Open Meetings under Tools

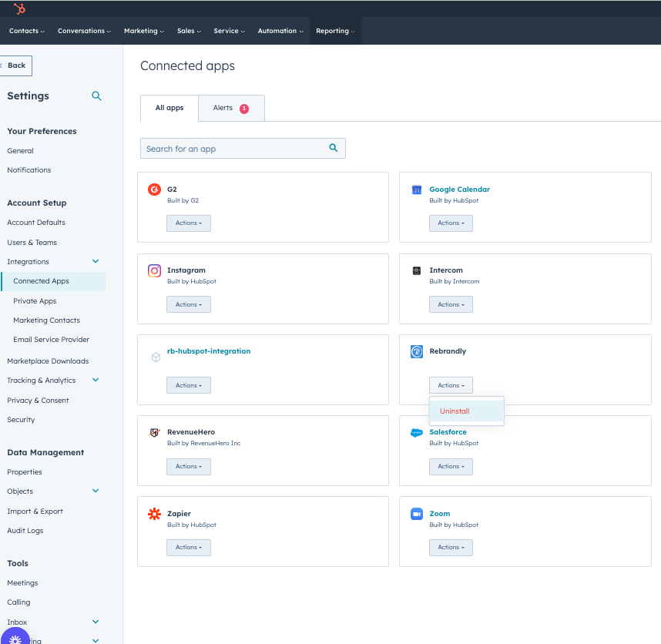click(22, 583)
